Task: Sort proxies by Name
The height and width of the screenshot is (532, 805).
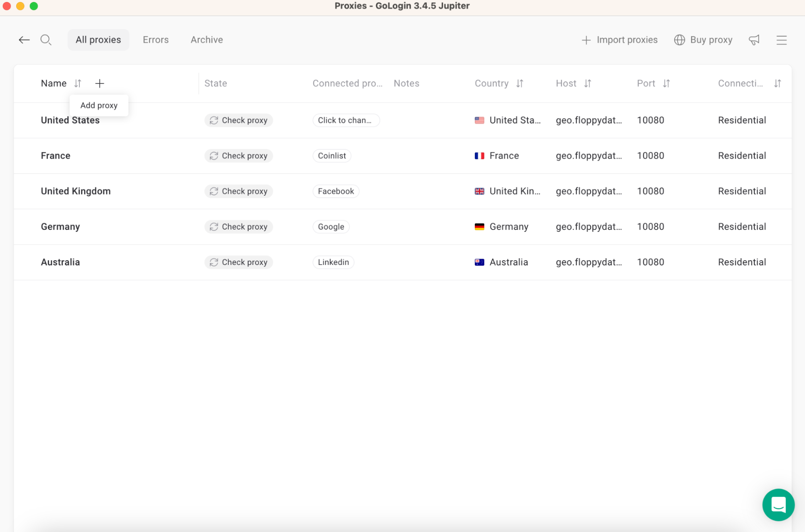Action: tap(78, 83)
